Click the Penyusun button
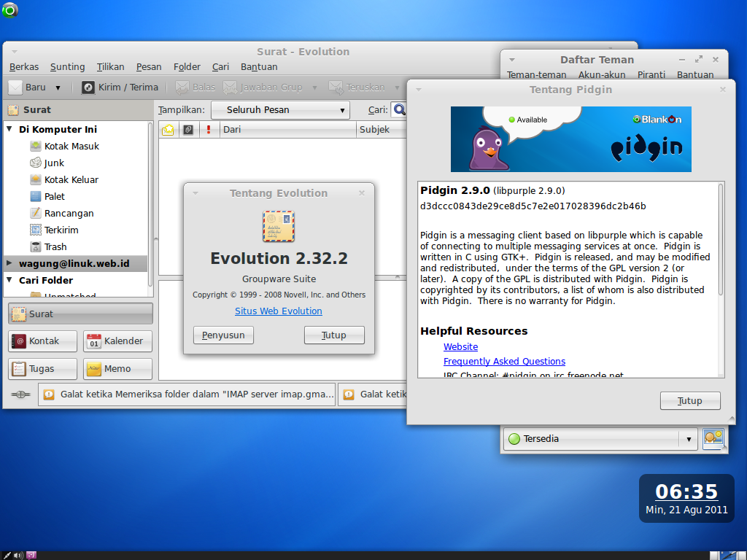This screenshot has height=560, width=747. pyautogui.click(x=223, y=335)
